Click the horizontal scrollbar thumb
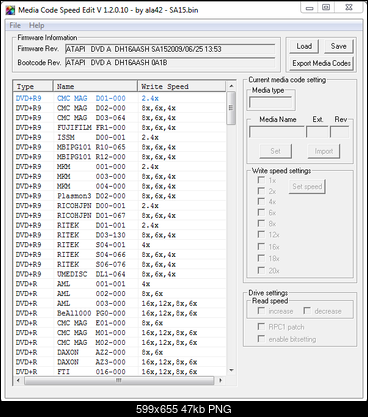This screenshot has width=368, height=417. point(119,380)
